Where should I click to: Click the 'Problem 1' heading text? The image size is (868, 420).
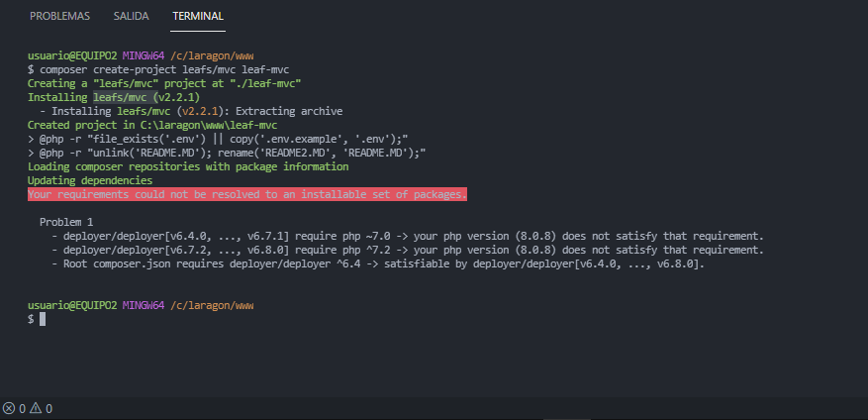click(66, 222)
